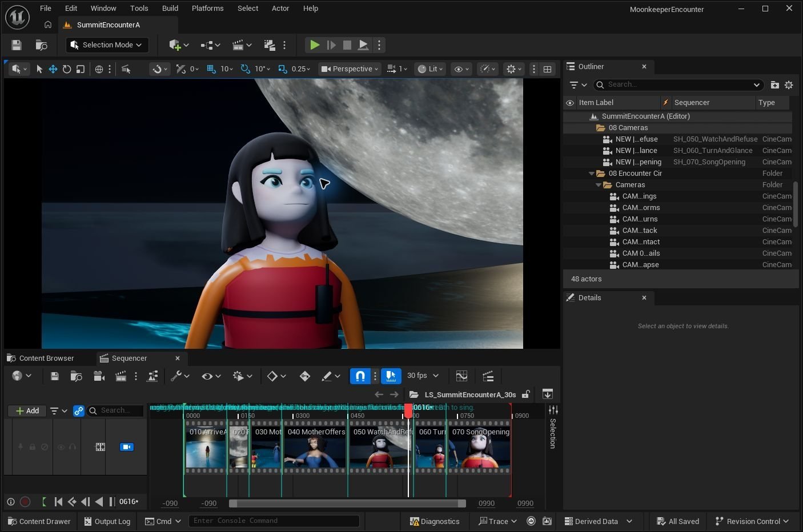Viewport: 803px width, 532px height.
Task: Open the Sequencer actions wrench menu
Action: click(180, 376)
